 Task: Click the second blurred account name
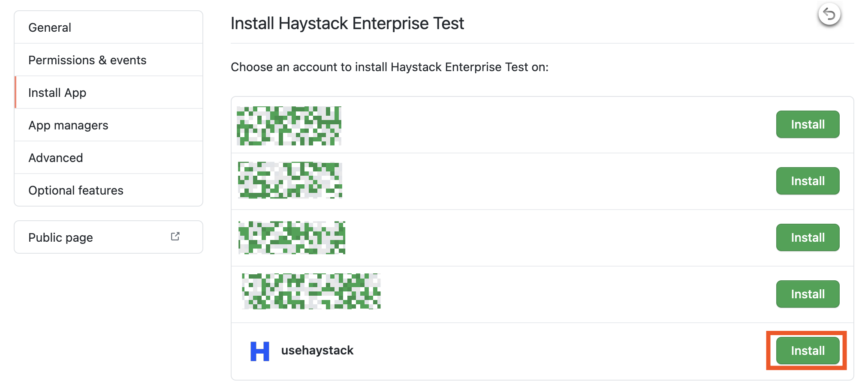click(290, 180)
